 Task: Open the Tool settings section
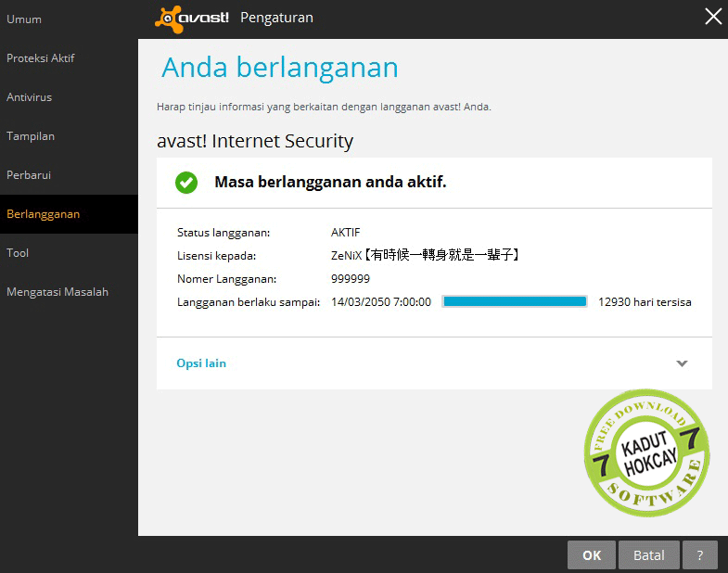69,253
